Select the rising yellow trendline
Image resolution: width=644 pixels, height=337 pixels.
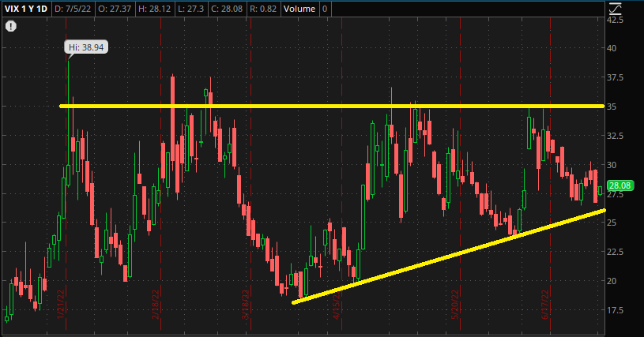point(449,256)
